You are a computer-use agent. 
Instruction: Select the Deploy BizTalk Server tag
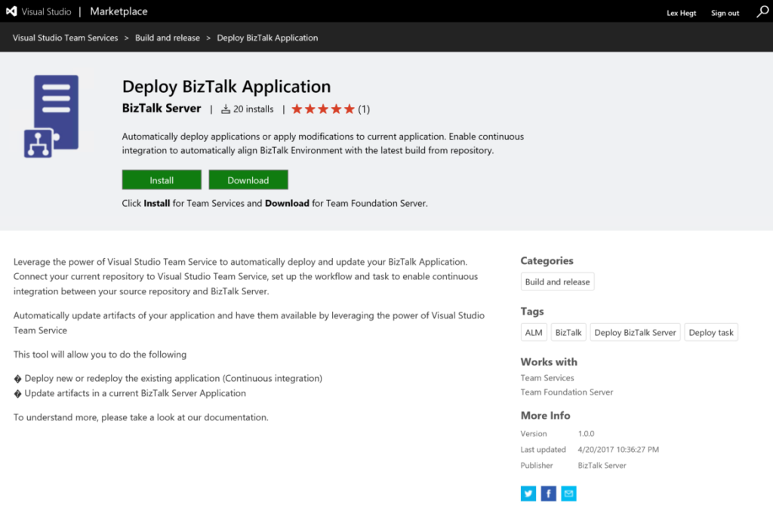(x=635, y=333)
